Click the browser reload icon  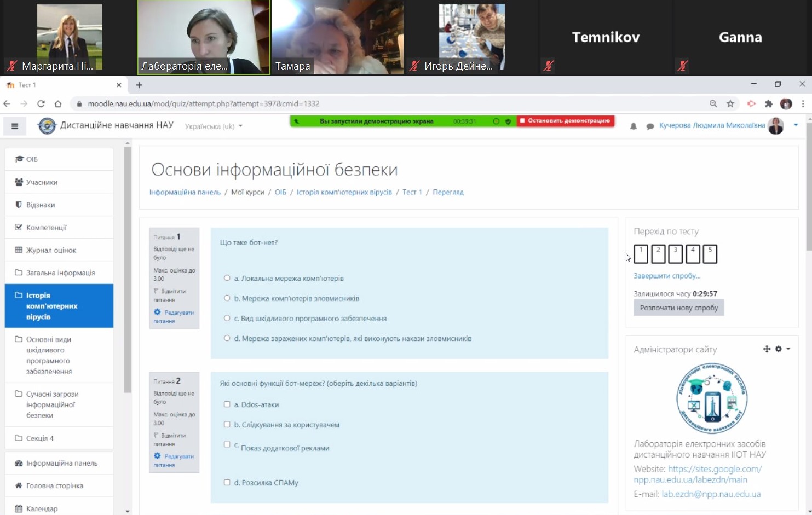point(41,103)
